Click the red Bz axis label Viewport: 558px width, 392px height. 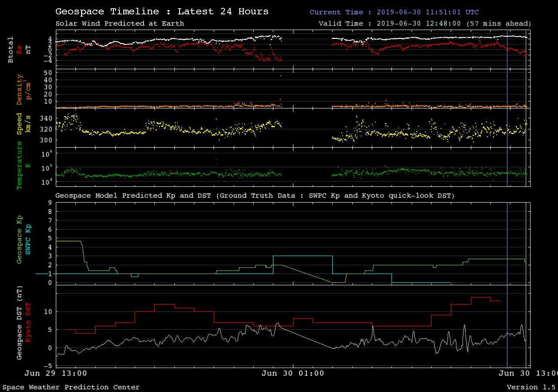pos(19,50)
